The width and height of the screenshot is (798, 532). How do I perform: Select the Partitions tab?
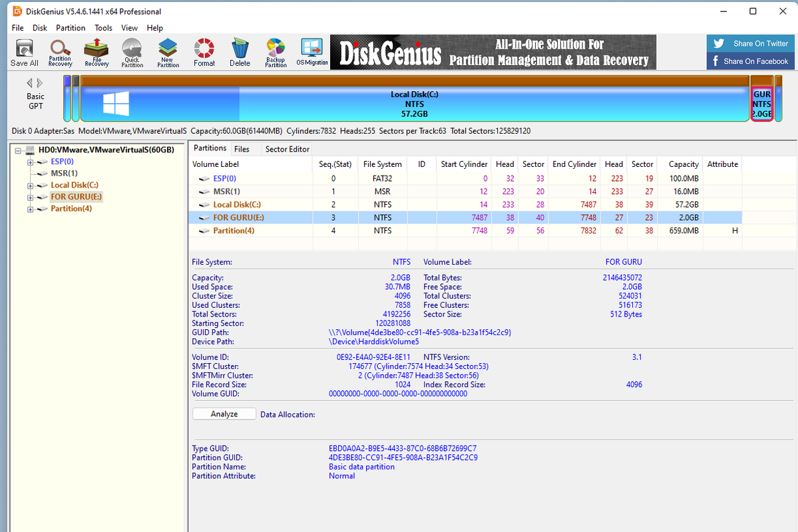pyautogui.click(x=210, y=148)
